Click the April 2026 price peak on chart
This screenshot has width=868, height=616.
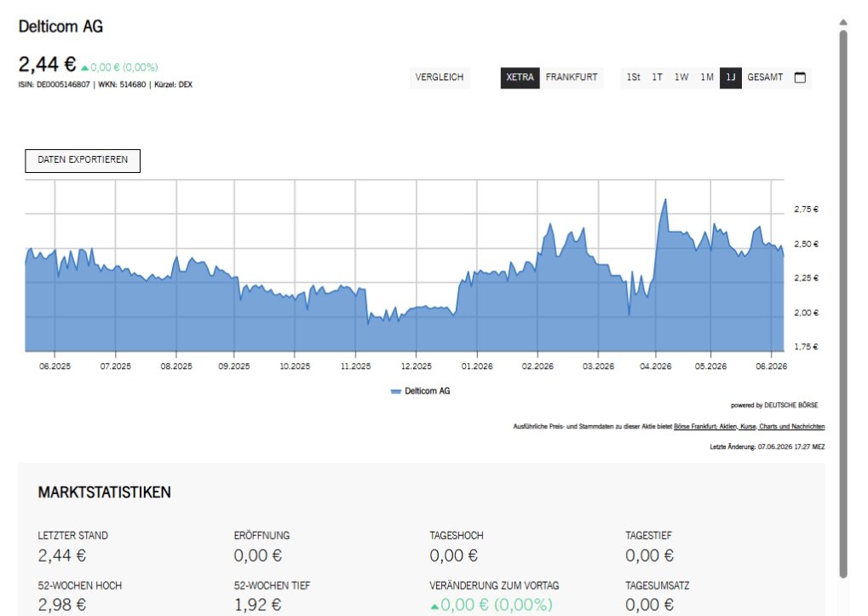(665, 200)
